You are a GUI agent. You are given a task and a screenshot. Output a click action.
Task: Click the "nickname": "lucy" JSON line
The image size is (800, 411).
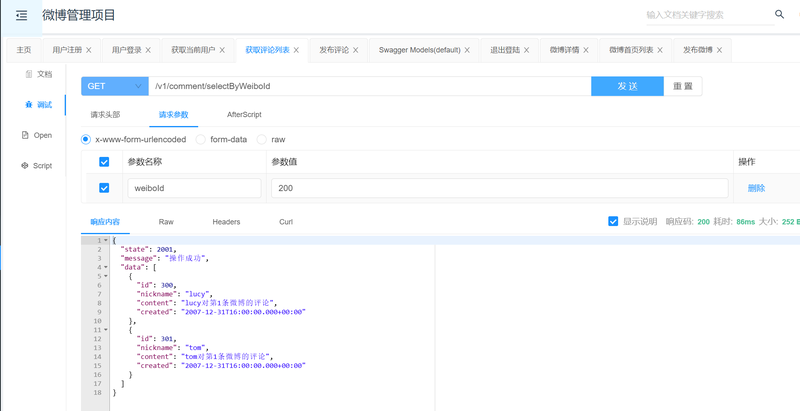point(173,294)
